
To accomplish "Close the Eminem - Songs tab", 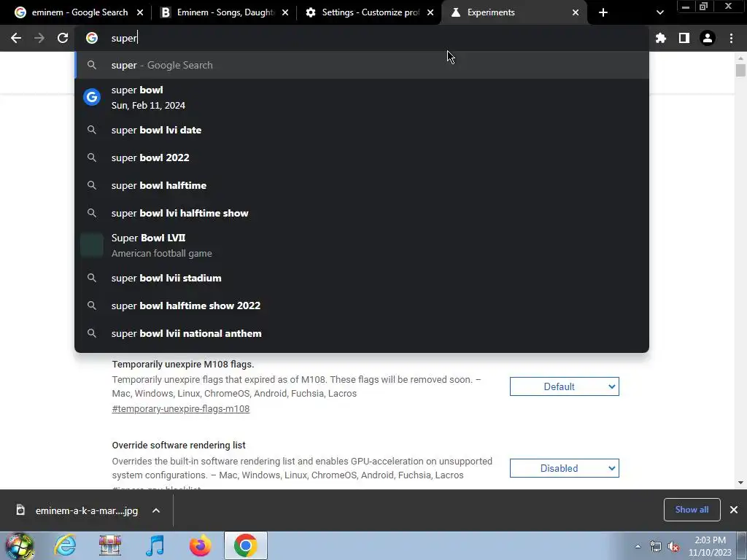I will click(285, 13).
